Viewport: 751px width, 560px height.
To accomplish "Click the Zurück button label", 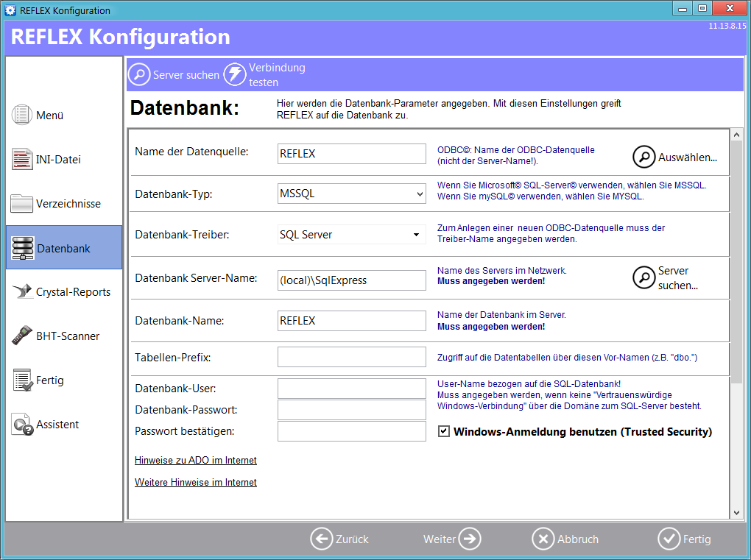I will coord(352,539).
